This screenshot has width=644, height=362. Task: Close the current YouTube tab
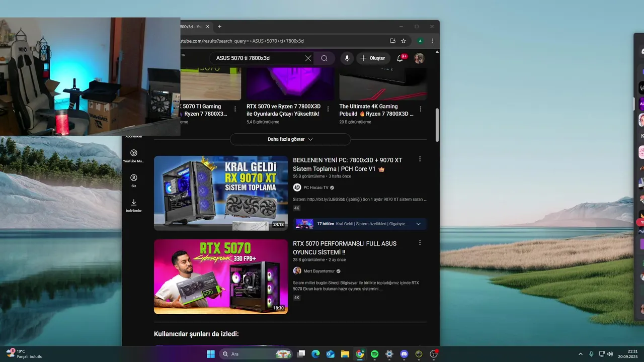[208, 27]
